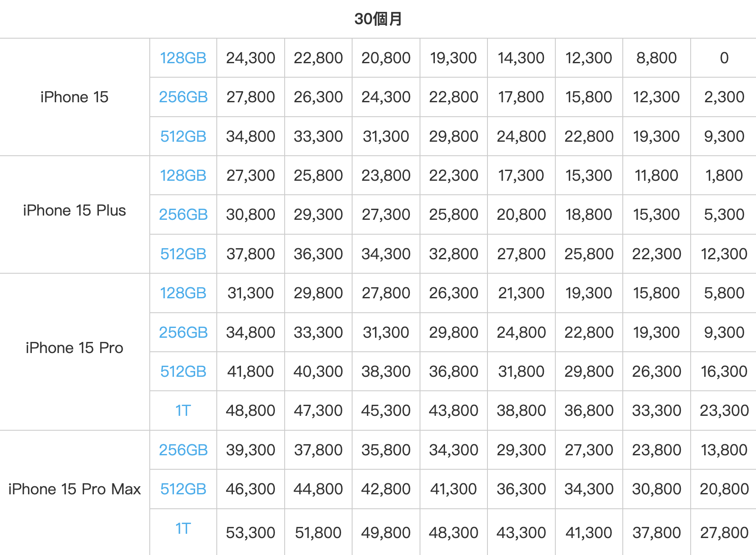Click the 1,800 price cell

tap(724, 176)
